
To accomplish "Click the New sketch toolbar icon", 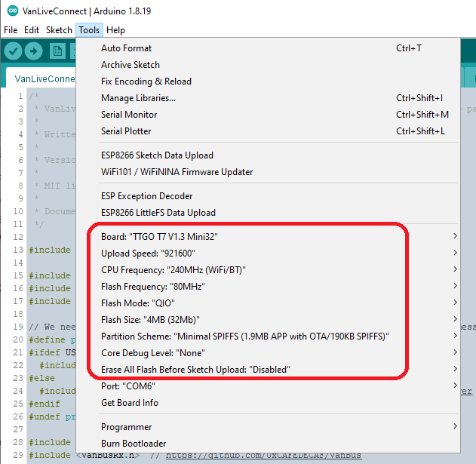I will (x=57, y=51).
